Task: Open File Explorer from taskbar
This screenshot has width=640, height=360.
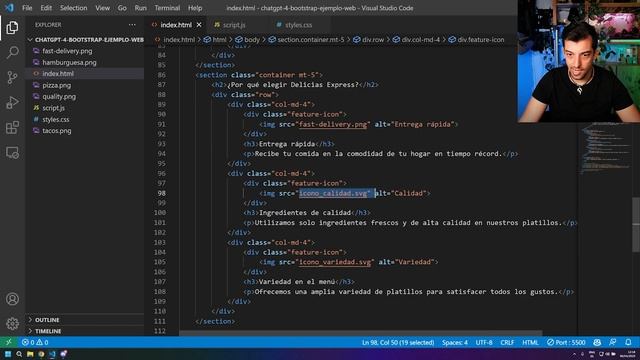Action: (x=30, y=354)
